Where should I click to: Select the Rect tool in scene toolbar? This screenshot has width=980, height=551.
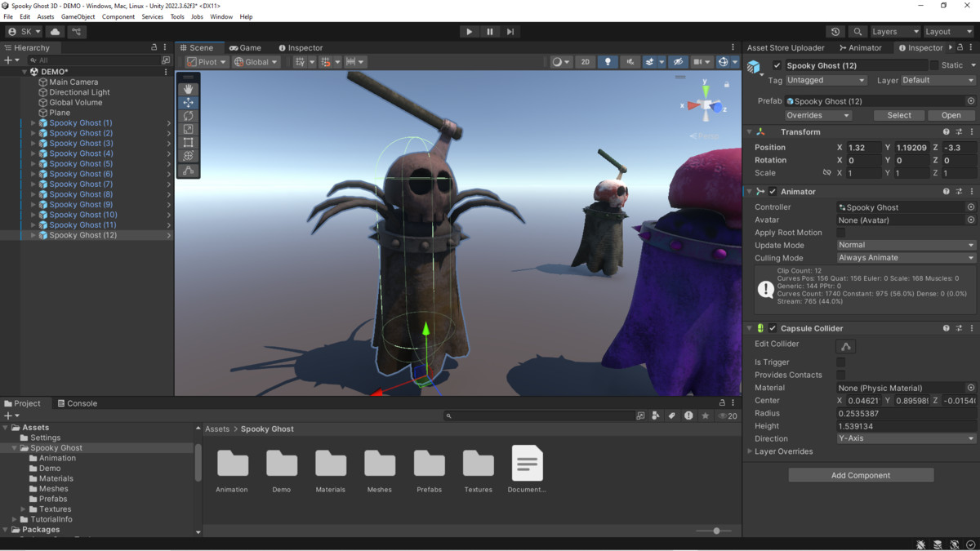(x=189, y=143)
